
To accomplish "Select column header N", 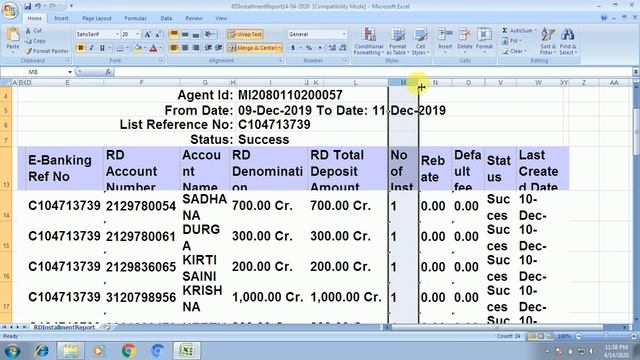I will click(435, 82).
